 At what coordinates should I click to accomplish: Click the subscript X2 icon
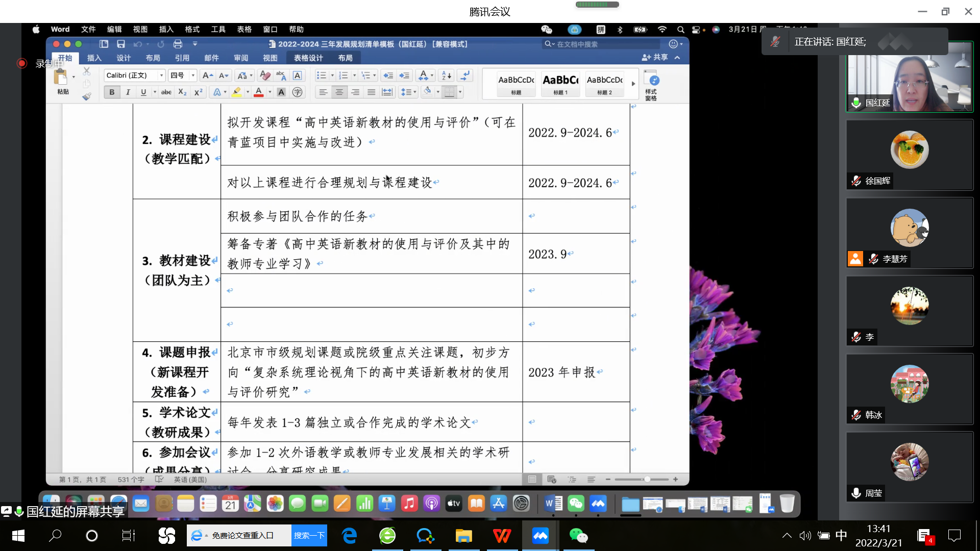[x=182, y=92]
